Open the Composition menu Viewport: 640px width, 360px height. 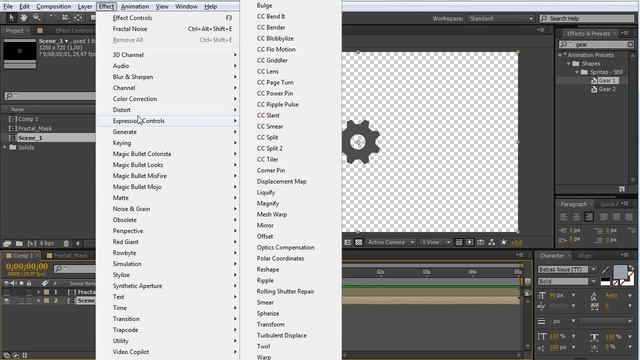coord(53,7)
